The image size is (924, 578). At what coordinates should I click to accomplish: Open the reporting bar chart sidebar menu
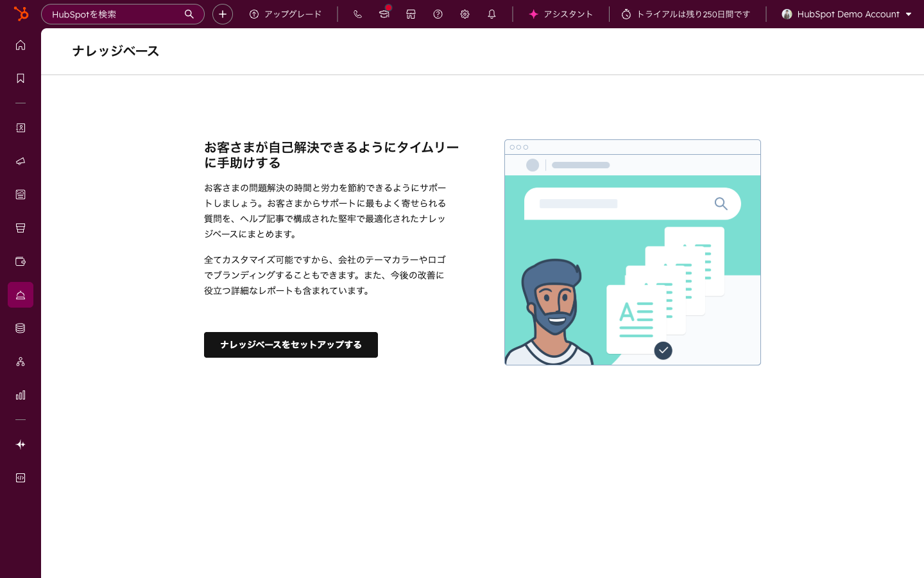tap(21, 395)
